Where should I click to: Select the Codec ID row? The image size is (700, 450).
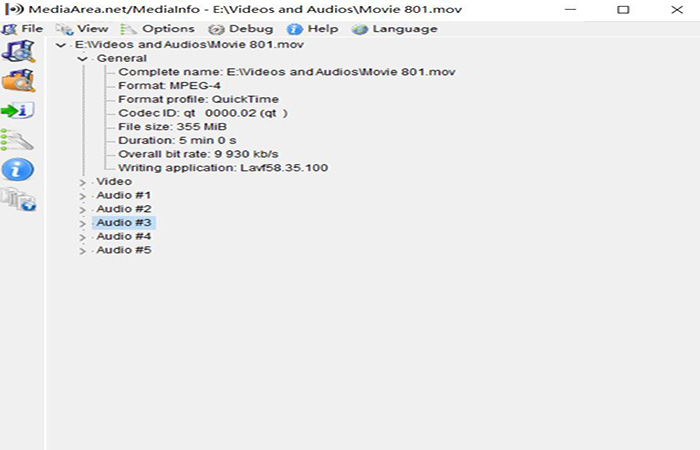click(x=203, y=113)
